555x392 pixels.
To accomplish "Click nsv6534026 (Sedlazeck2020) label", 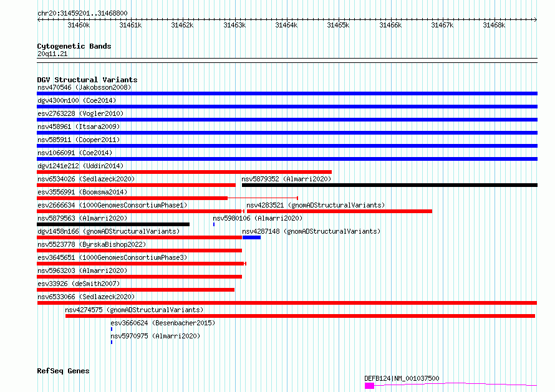I will click(86, 179).
